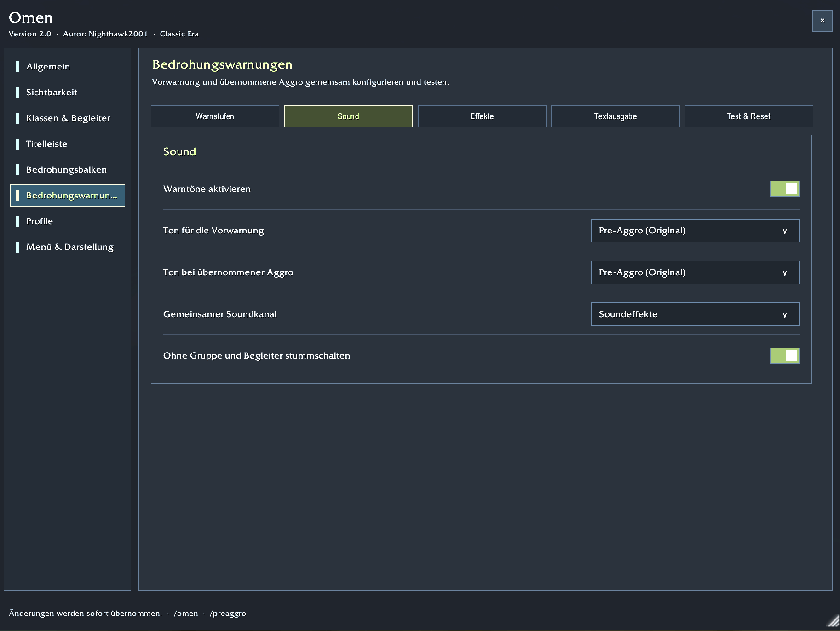Click the Classic Era label
Image resolution: width=840 pixels, height=631 pixels.
tap(179, 34)
